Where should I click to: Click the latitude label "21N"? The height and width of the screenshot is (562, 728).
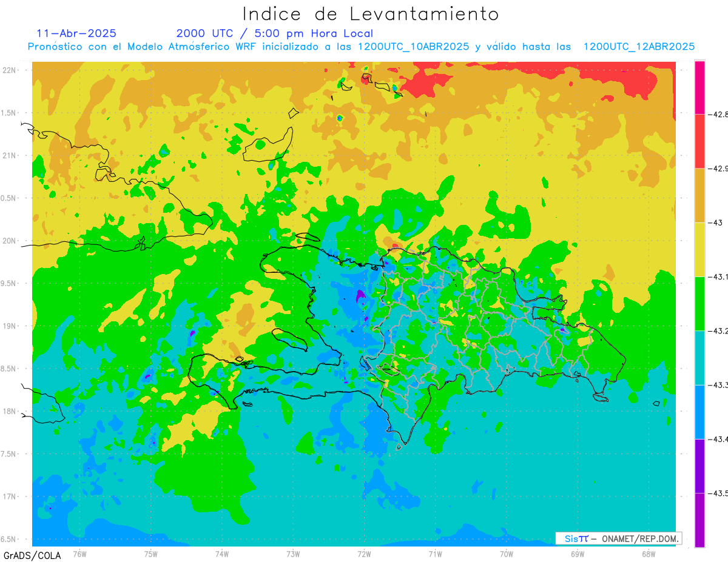(x=10, y=155)
